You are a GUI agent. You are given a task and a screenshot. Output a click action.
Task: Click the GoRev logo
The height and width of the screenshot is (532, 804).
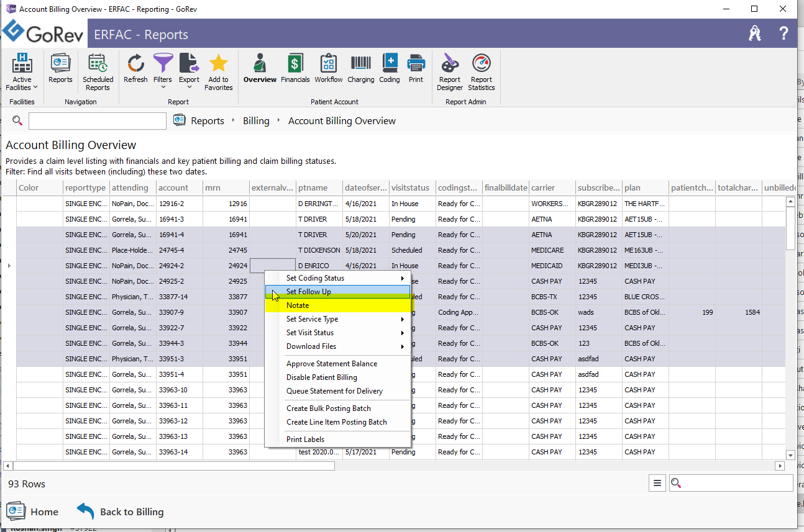43,33
